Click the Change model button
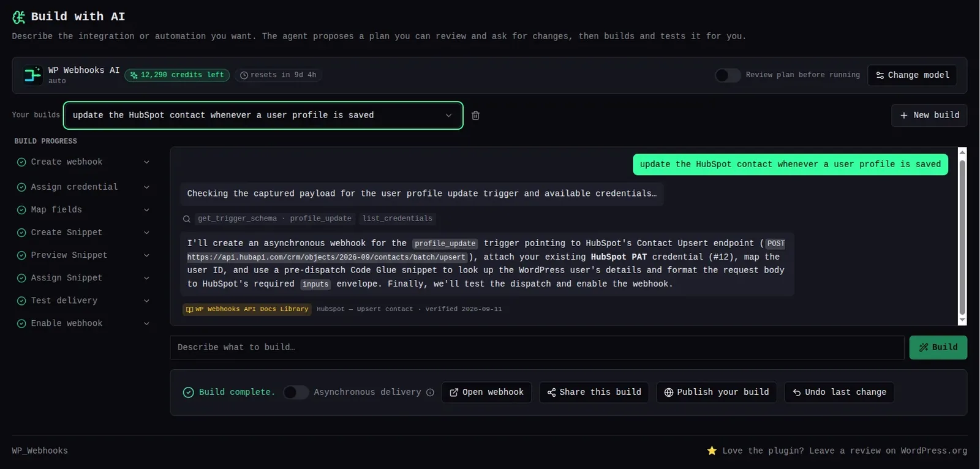This screenshot has height=469, width=980. (912, 75)
